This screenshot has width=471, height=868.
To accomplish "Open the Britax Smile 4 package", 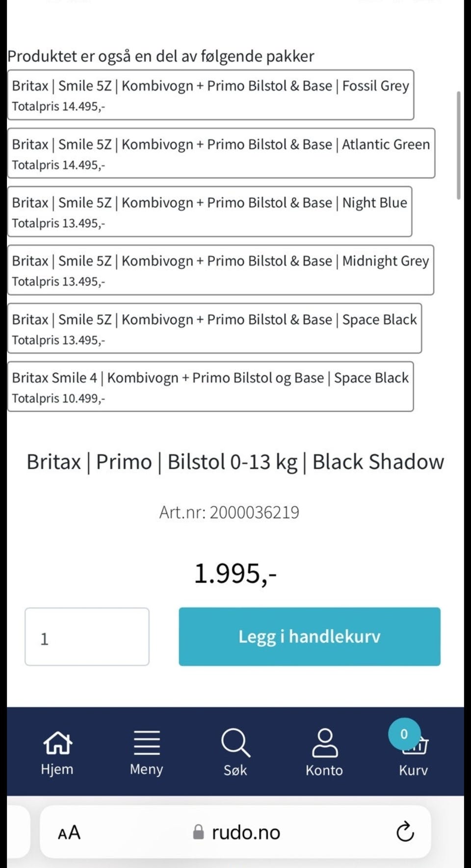I will click(x=210, y=387).
